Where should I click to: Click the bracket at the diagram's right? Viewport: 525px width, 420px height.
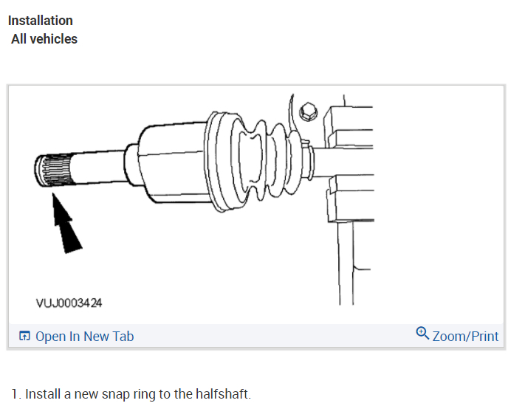click(350, 164)
